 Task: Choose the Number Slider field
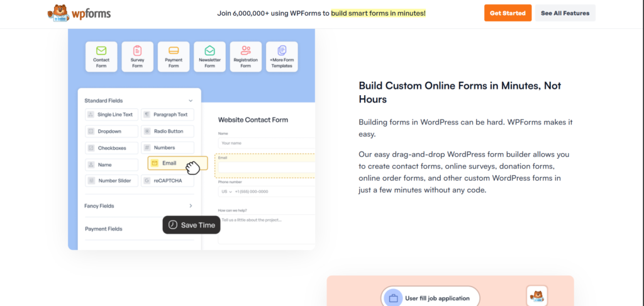(112, 181)
